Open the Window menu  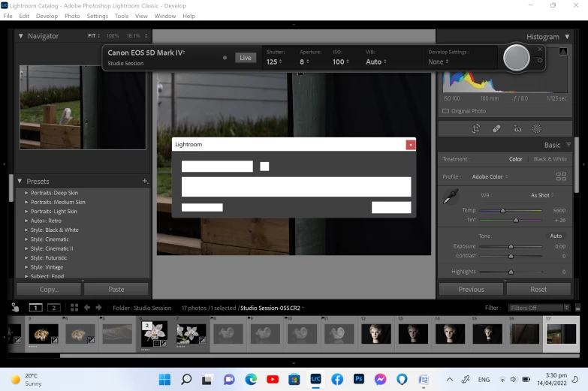(x=165, y=16)
